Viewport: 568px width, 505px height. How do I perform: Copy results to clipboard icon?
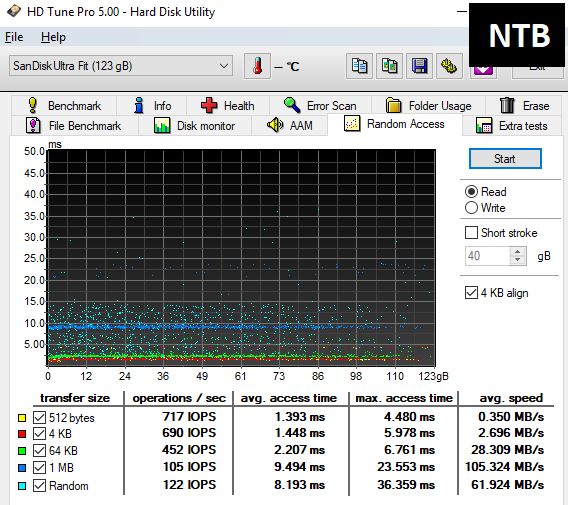(359, 66)
